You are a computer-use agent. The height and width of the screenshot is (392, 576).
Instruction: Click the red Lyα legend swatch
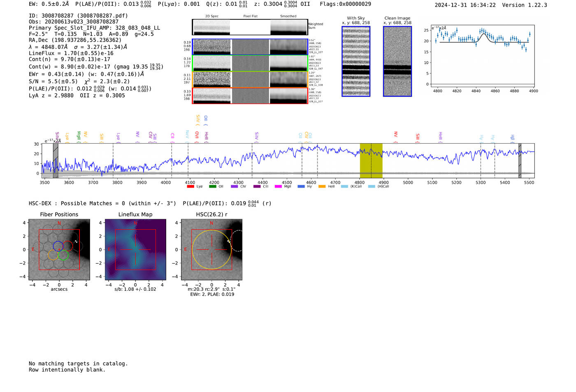[190, 187]
